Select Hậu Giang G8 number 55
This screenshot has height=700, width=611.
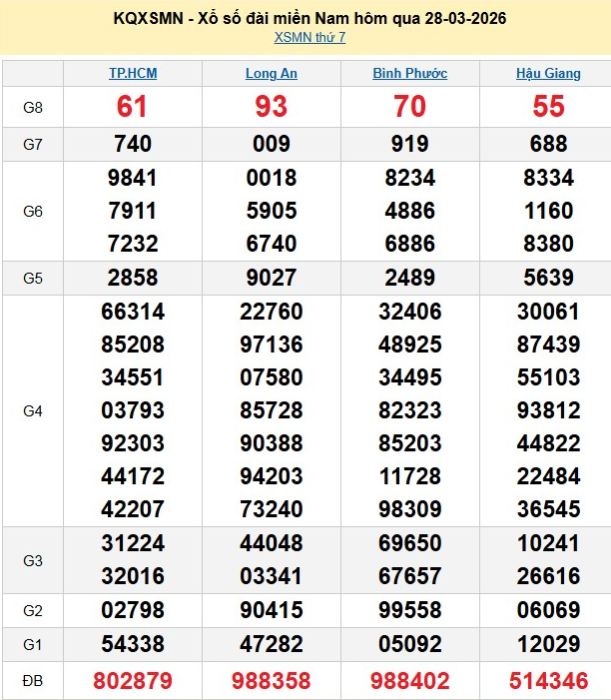548,107
